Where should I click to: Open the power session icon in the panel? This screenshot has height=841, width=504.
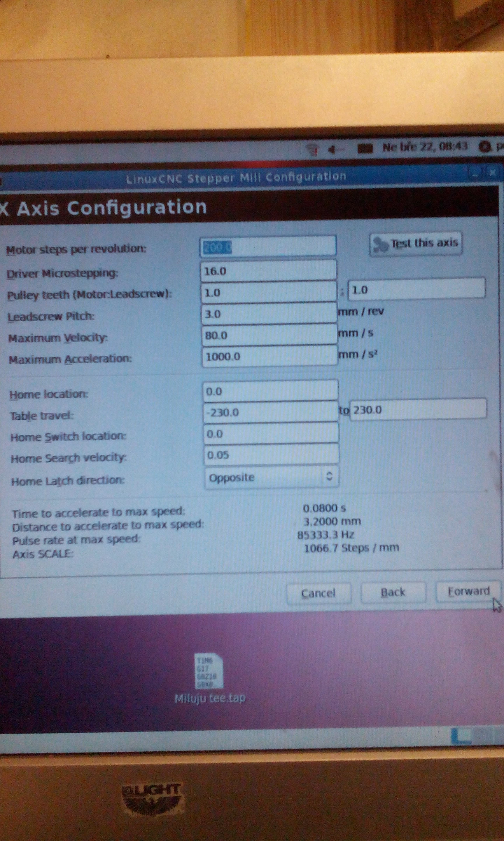485,147
